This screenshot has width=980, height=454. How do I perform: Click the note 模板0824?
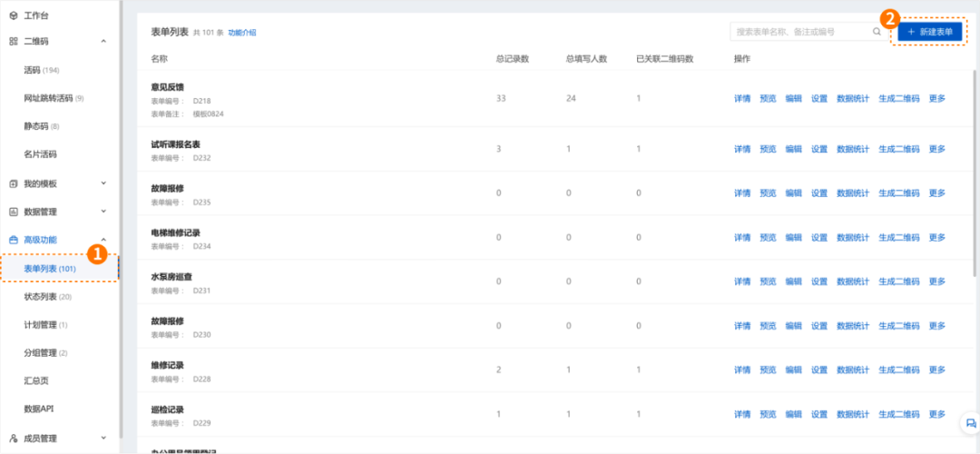point(208,113)
